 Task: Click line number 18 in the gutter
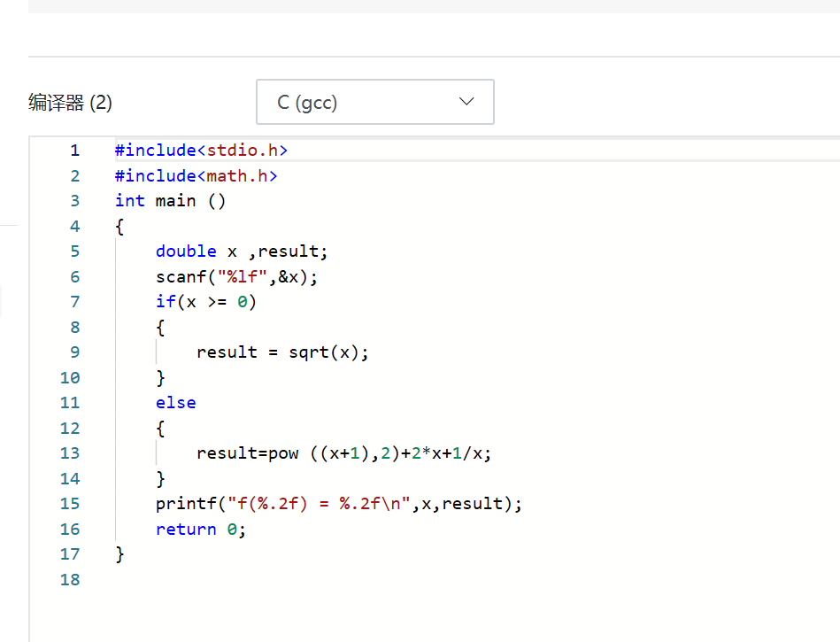[70, 580]
